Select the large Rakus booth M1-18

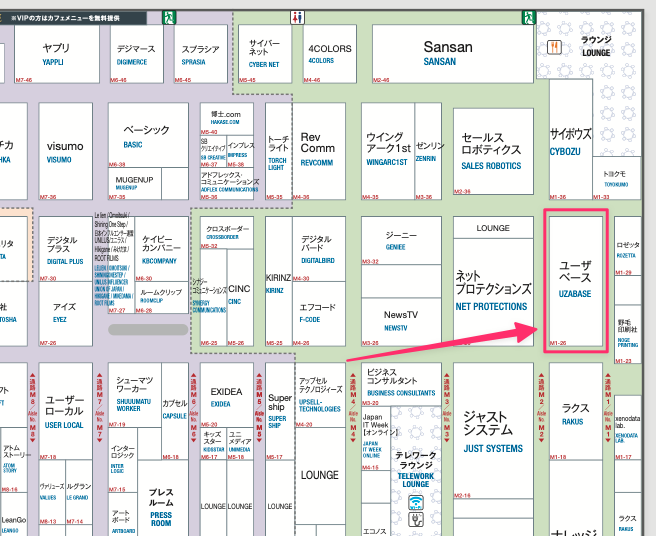click(x=576, y=411)
